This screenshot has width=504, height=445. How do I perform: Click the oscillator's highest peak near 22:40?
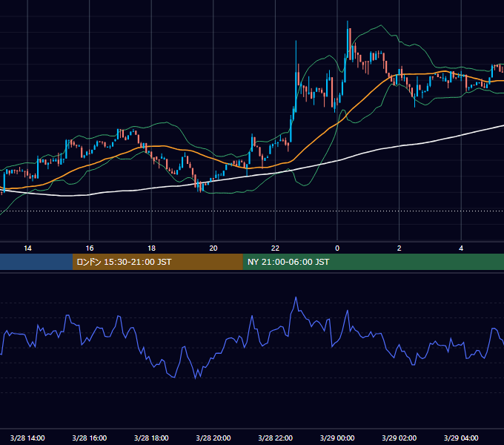(x=296, y=298)
